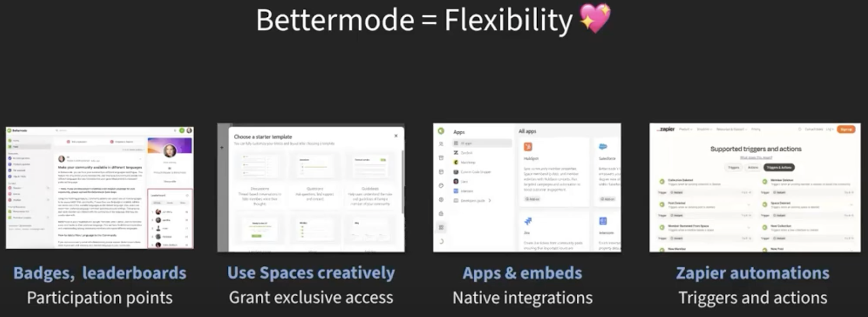Click the members icon in the Apps rail
The image size is (868, 317).
pyautogui.click(x=441, y=144)
